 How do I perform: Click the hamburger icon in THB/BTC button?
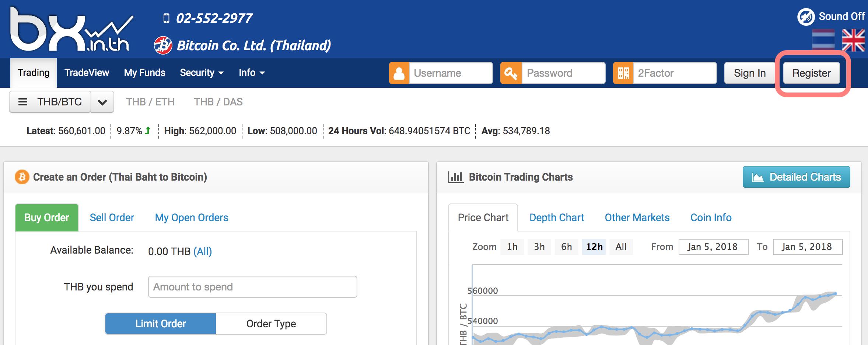(23, 102)
